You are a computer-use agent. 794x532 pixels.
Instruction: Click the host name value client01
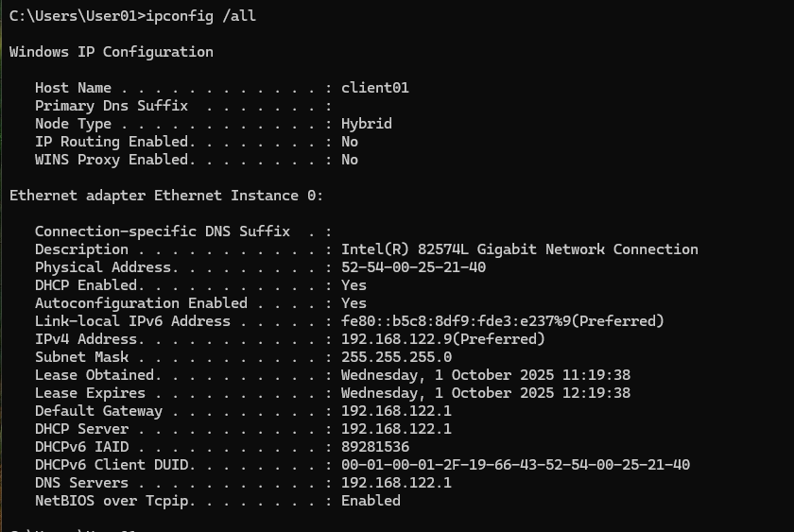[374, 88]
